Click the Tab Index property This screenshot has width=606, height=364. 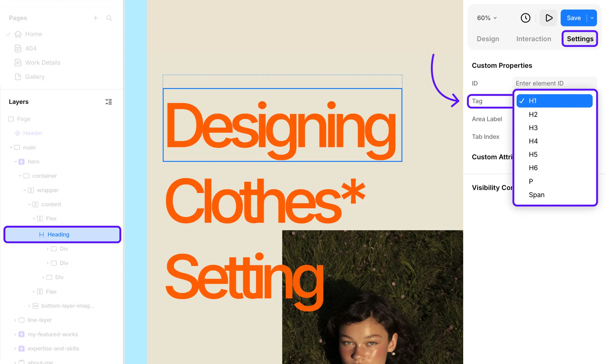486,137
